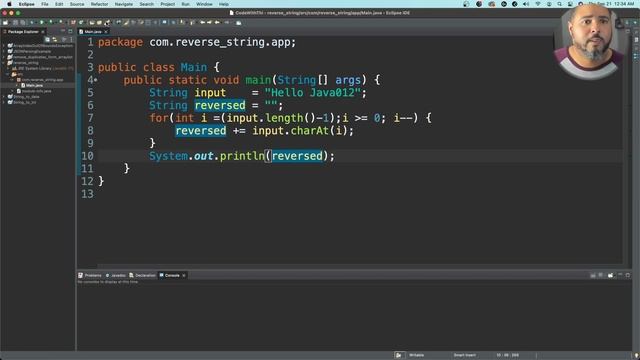Open the Window menu
The width and height of the screenshot is (640, 360).
coord(204,4)
